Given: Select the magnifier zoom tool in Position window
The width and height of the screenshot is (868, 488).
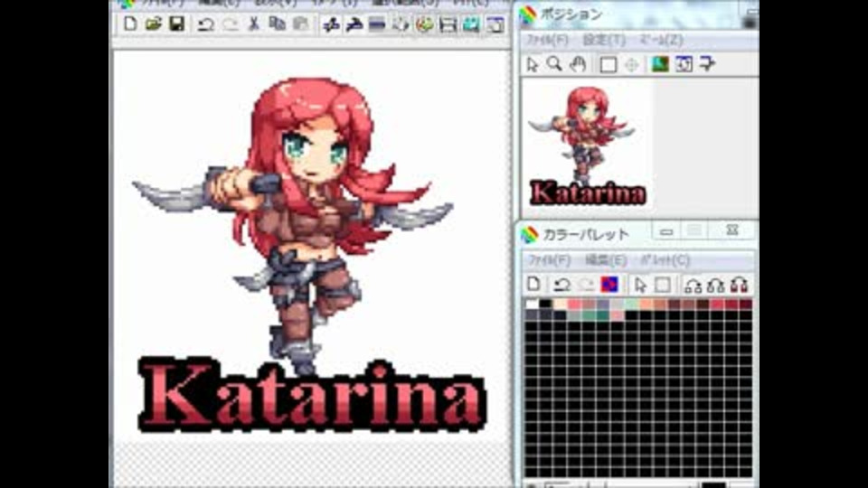Looking at the screenshot, I should click(x=554, y=64).
